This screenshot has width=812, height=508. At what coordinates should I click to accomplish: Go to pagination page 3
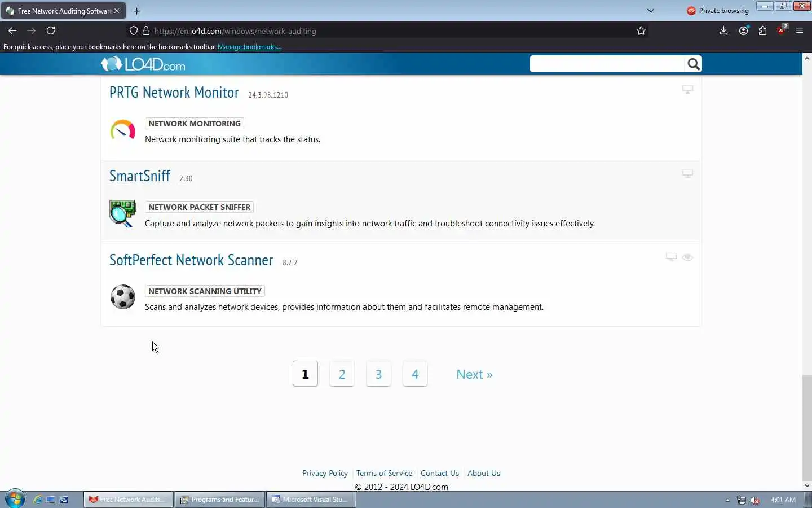(378, 374)
